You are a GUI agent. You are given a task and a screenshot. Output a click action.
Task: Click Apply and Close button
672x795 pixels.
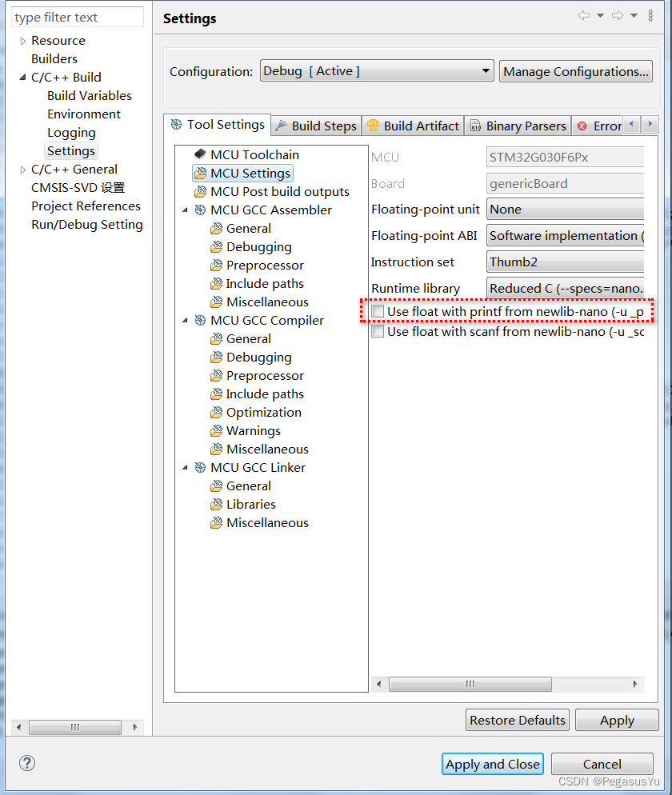[x=493, y=764]
